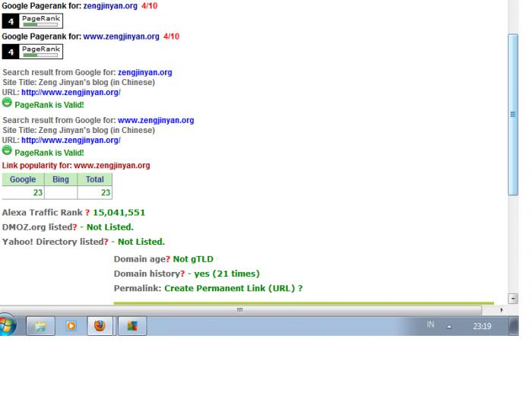This screenshot has width=532, height=399.
Task: Click the Domain age question mark
Action: pos(168,259)
